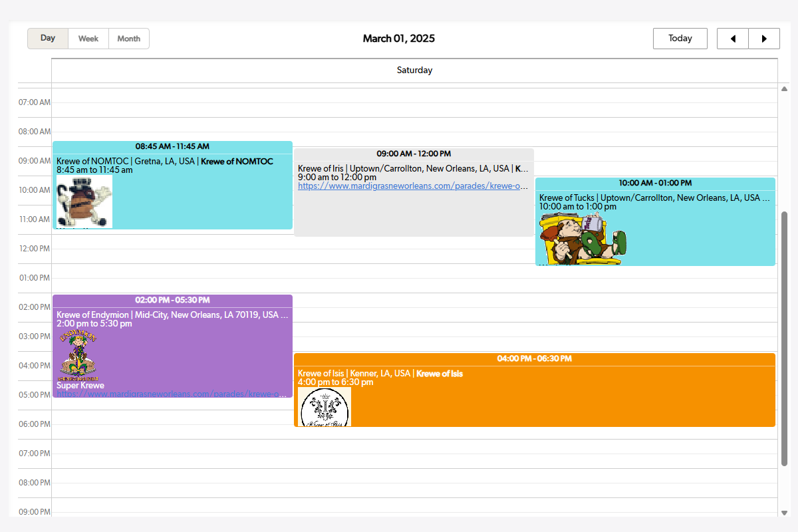The width and height of the screenshot is (798, 532).
Task: Click the Saturday column header
Action: click(x=414, y=70)
